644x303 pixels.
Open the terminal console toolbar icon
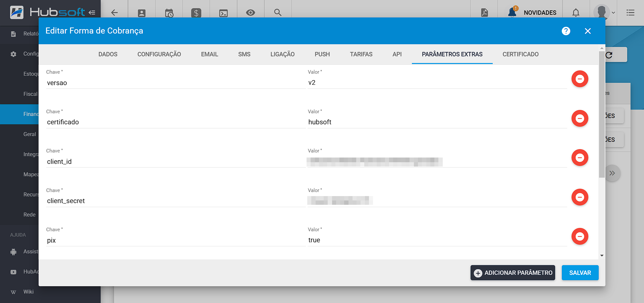223,13
